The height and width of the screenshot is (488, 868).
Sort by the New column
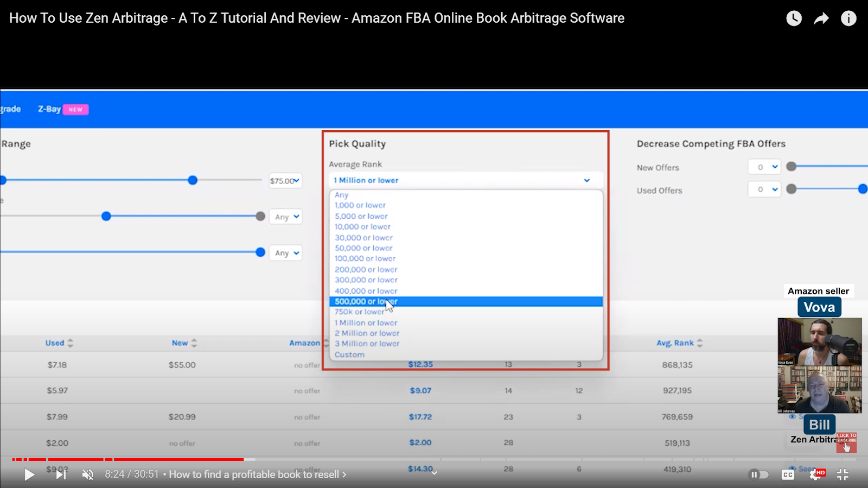coord(184,343)
